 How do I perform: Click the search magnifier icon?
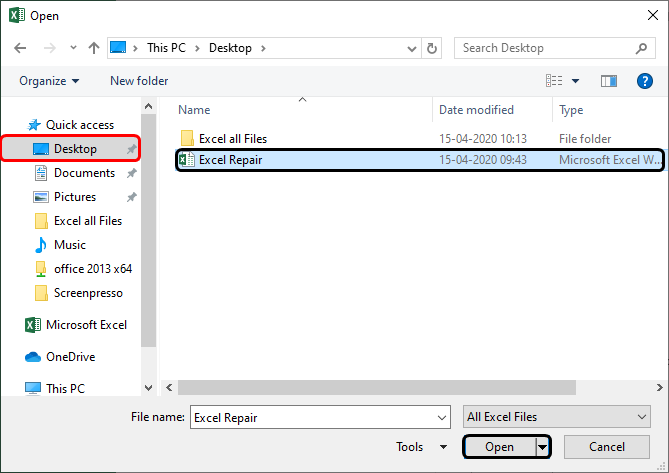point(641,48)
